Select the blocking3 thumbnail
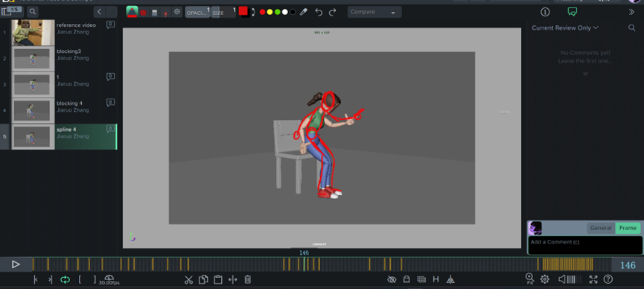 33,58
